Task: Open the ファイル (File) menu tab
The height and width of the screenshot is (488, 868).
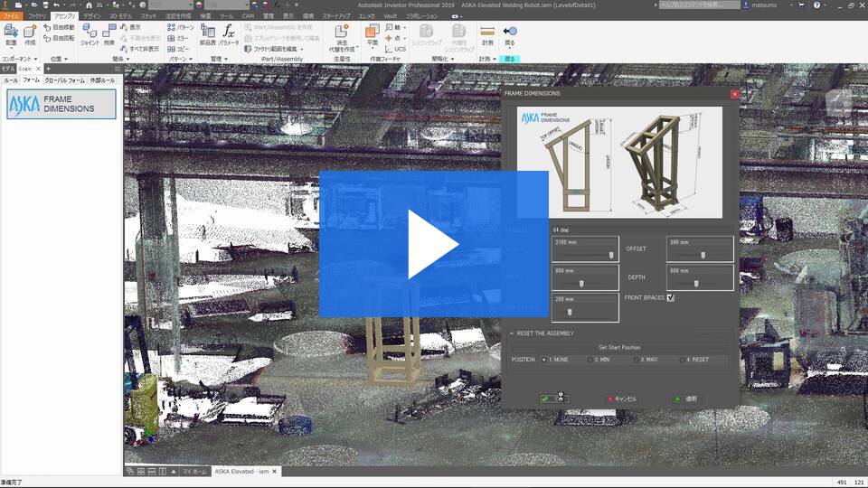Action: [11, 16]
